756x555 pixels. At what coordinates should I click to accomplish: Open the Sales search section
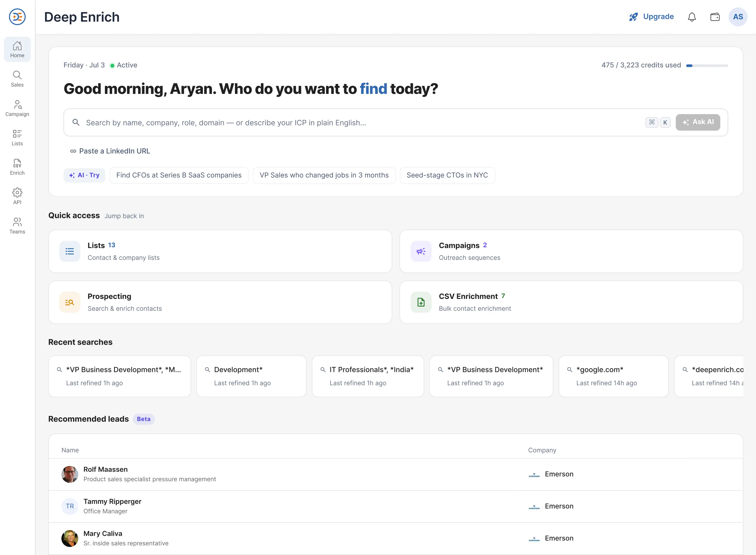[x=17, y=79]
